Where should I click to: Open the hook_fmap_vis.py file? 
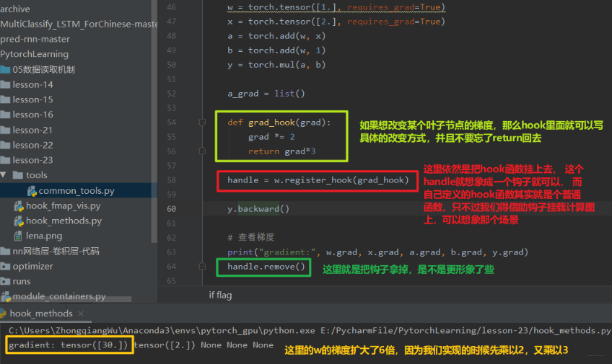(64, 205)
